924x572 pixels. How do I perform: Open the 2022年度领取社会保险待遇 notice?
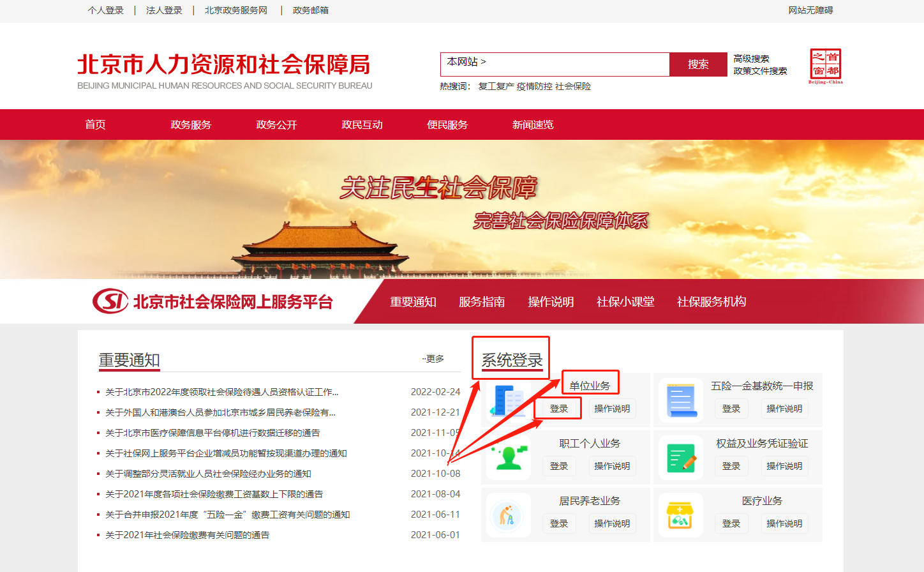(x=221, y=392)
